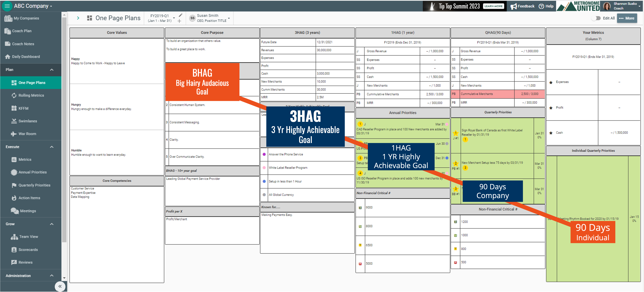Viewport: 644px width, 292px height.
Task: Click the gray dot beside All Global Currency
Action: click(264, 195)
